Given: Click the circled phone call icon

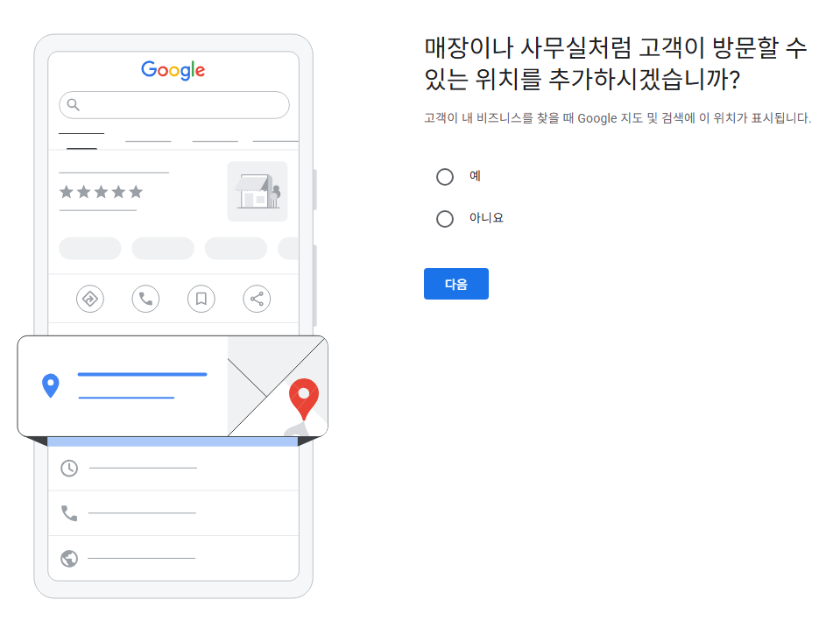Looking at the screenshot, I should [x=145, y=299].
